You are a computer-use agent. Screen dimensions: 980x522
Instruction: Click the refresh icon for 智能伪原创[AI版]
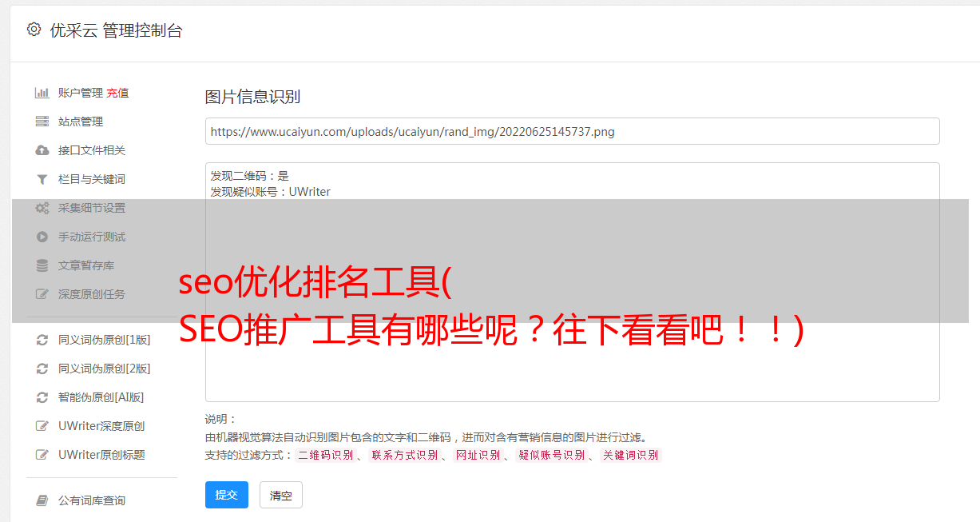[42, 397]
